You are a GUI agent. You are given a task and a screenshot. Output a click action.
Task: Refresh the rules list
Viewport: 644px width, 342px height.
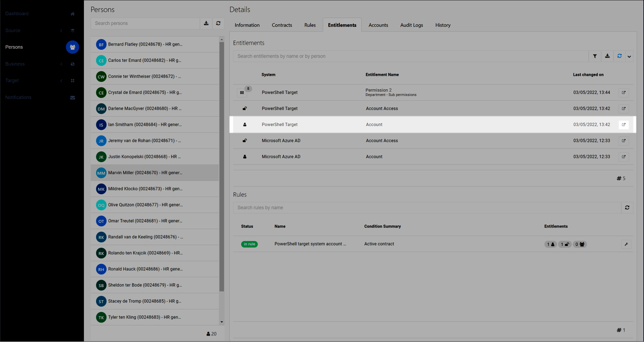[x=627, y=208]
